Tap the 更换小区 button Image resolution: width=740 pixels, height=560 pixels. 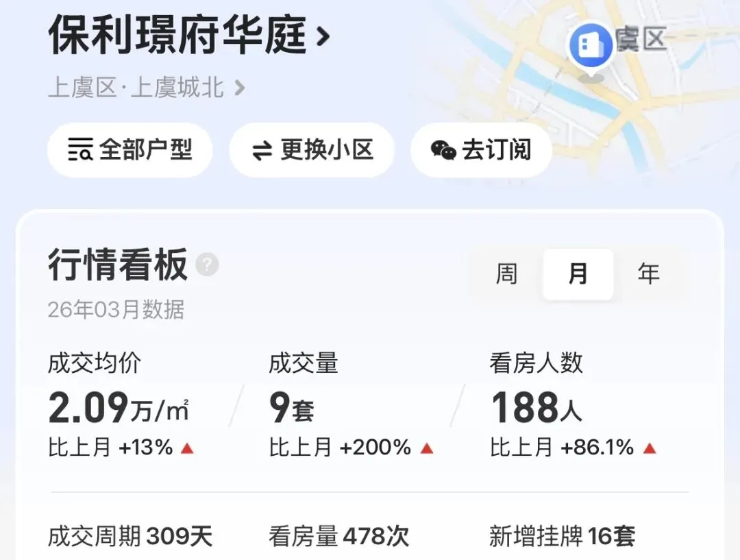click(x=312, y=150)
